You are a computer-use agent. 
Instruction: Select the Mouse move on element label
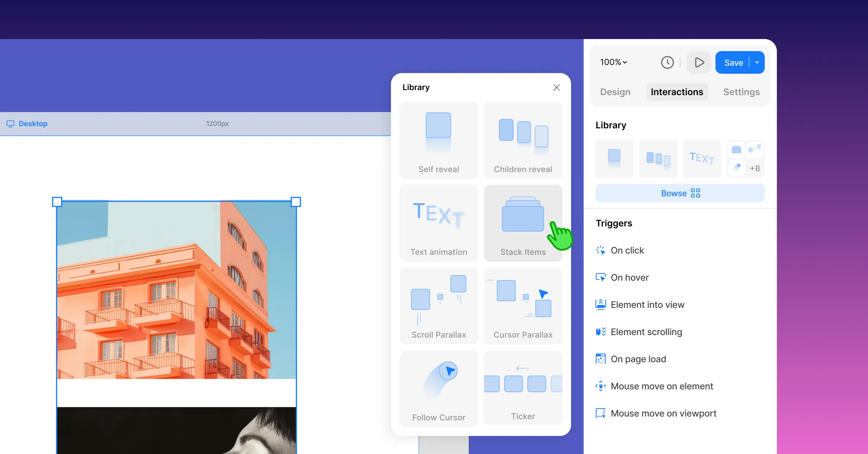(662, 386)
